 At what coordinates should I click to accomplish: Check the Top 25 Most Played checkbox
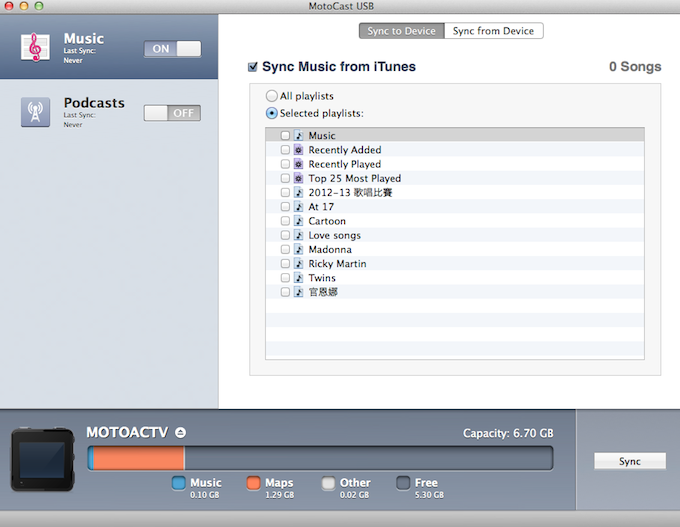(285, 178)
